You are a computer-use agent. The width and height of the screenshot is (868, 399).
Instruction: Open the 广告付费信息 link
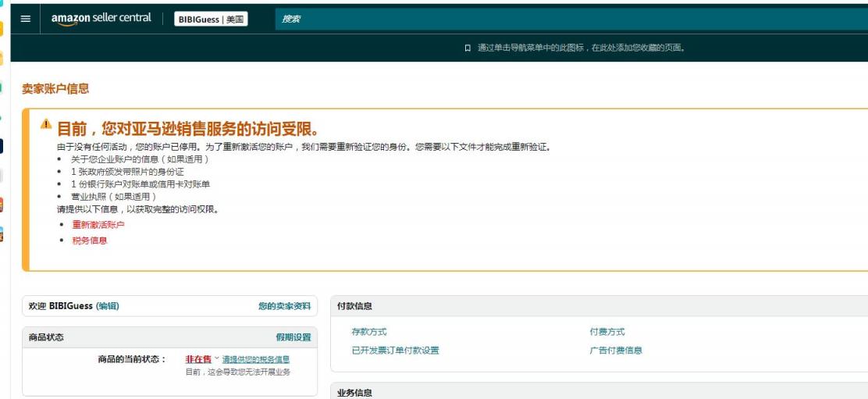pyautogui.click(x=615, y=351)
